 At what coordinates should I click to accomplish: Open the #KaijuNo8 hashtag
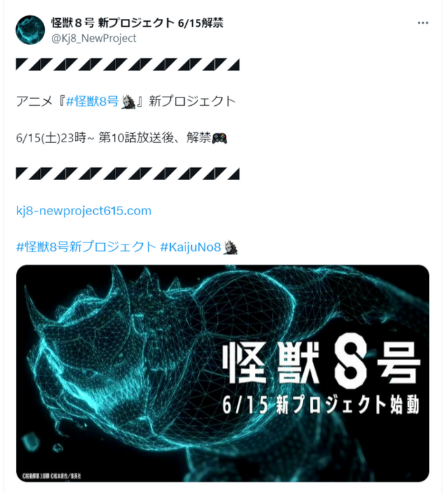click(x=191, y=247)
